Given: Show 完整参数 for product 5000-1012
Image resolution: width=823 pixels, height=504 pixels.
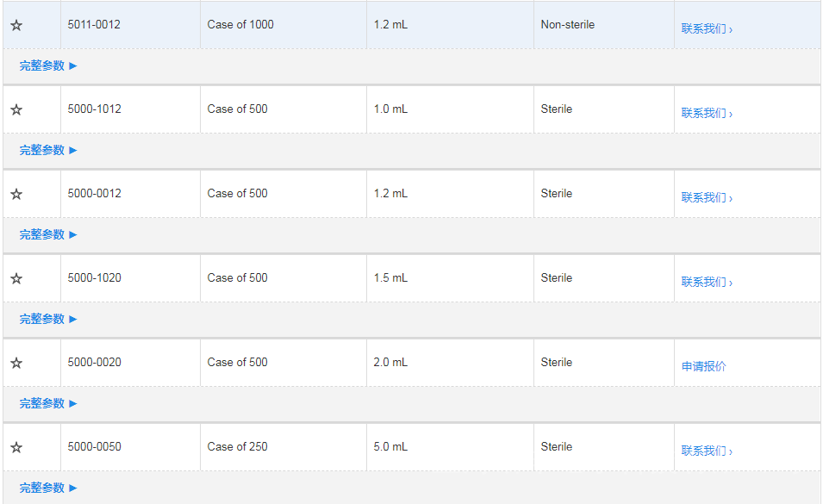Looking at the screenshot, I should (x=48, y=150).
